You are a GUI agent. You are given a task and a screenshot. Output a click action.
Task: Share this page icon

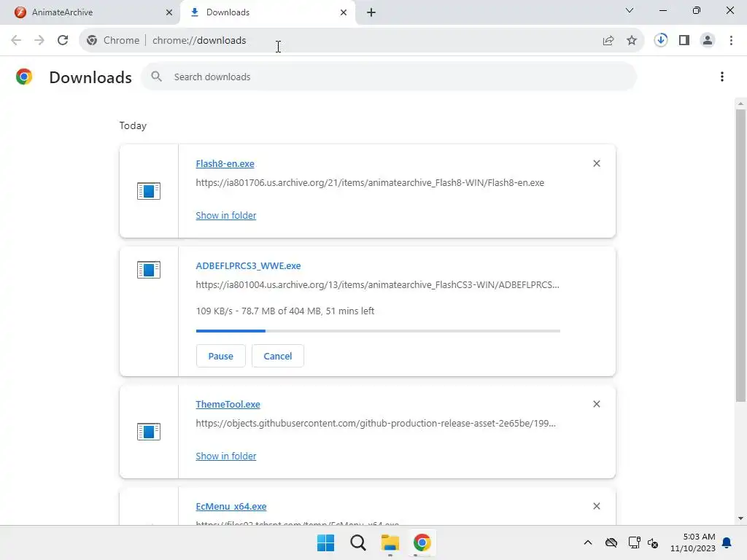coord(608,41)
